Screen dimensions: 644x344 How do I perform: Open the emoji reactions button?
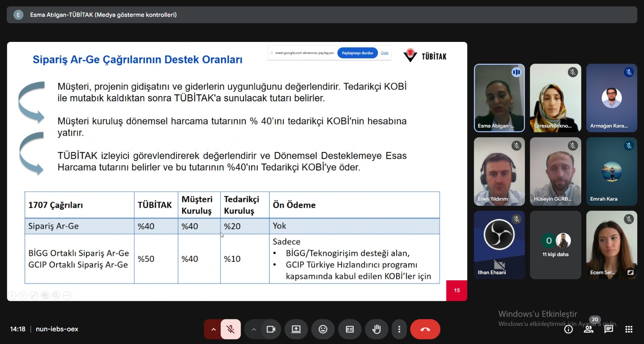pos(323,329)
